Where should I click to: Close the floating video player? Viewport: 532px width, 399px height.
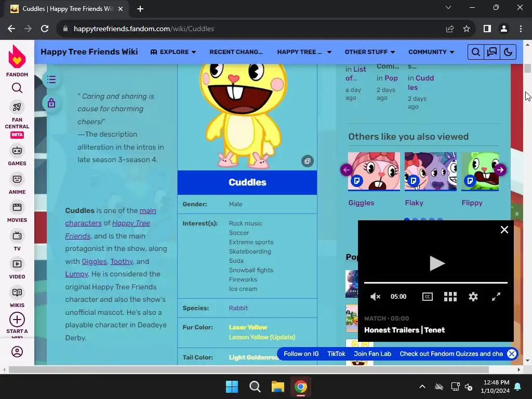[504, 230]
